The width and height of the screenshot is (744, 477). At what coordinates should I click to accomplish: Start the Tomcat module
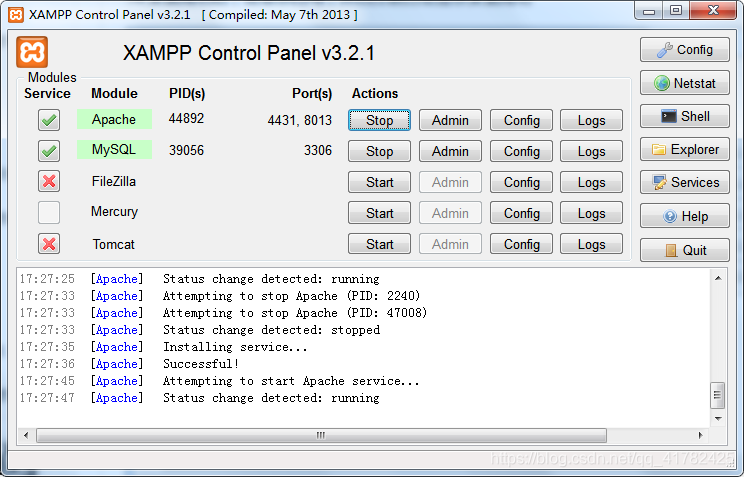pyautogui.click(x=379, y=244)
